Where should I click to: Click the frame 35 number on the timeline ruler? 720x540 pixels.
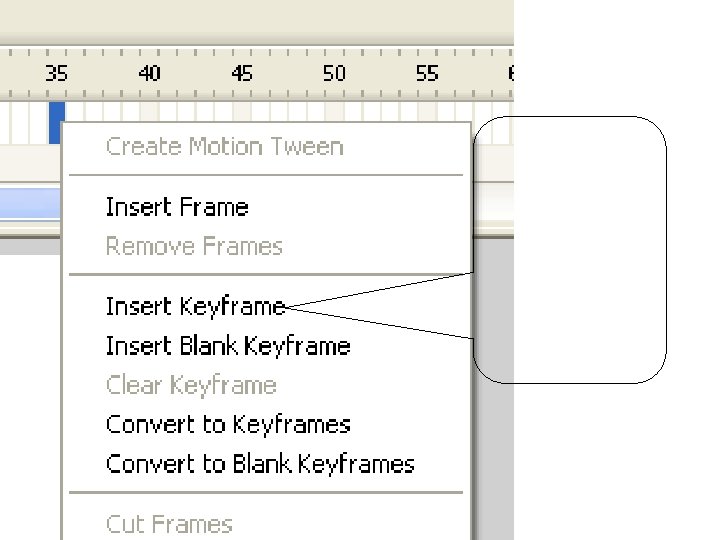click(56, 73)
